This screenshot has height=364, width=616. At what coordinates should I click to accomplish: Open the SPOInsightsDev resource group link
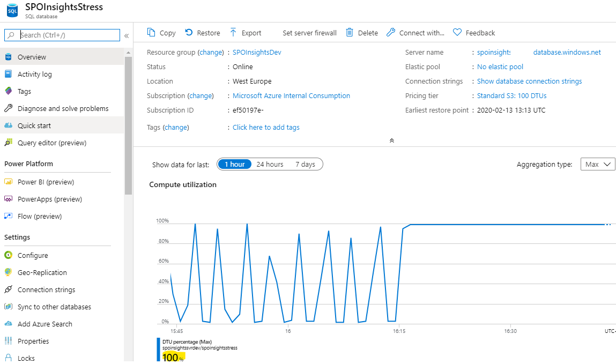[257, 52]
